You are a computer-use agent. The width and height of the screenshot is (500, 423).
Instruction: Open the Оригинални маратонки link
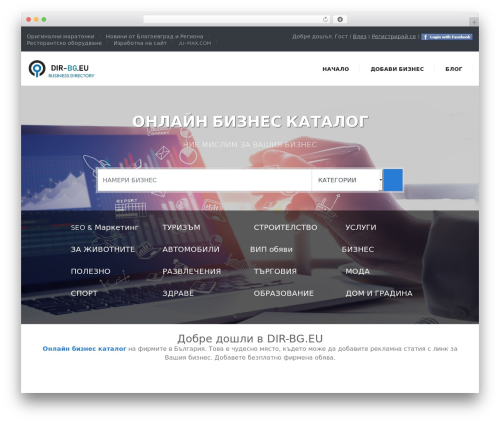(x=60, y=36)
